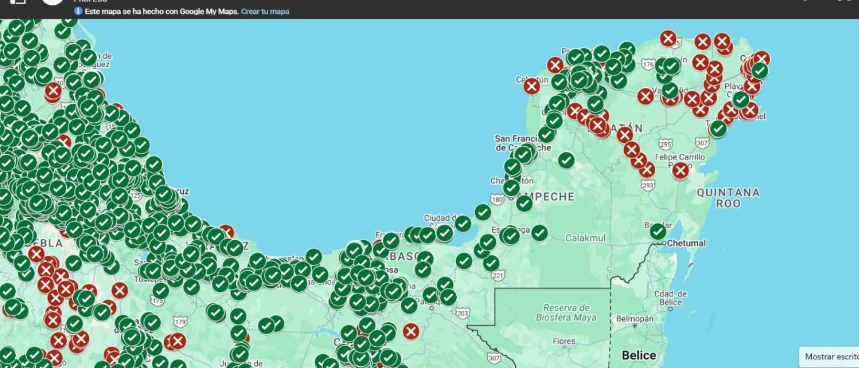Select the green check marker at Cancún
The width and height of the screenshot is (859, 368).
(759, 71)
